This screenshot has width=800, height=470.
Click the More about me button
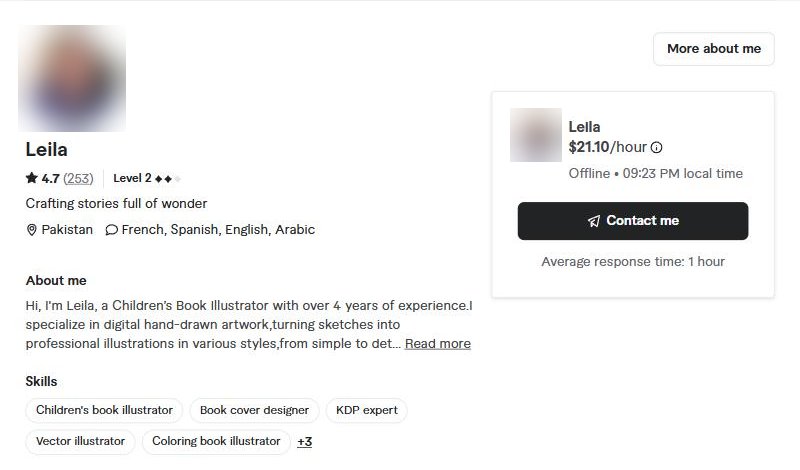714,49
